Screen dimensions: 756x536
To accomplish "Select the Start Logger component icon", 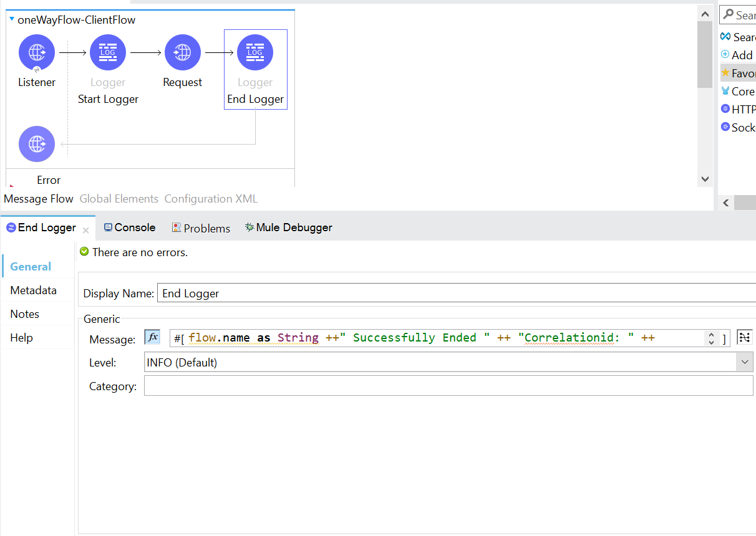I will point(108,52).
